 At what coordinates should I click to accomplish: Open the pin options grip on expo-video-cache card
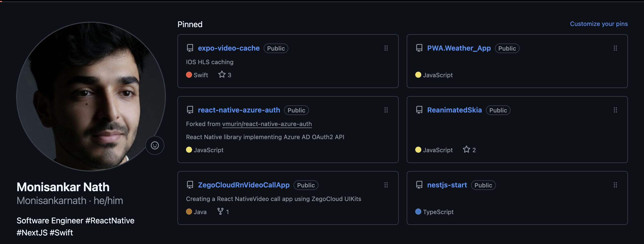386,48
